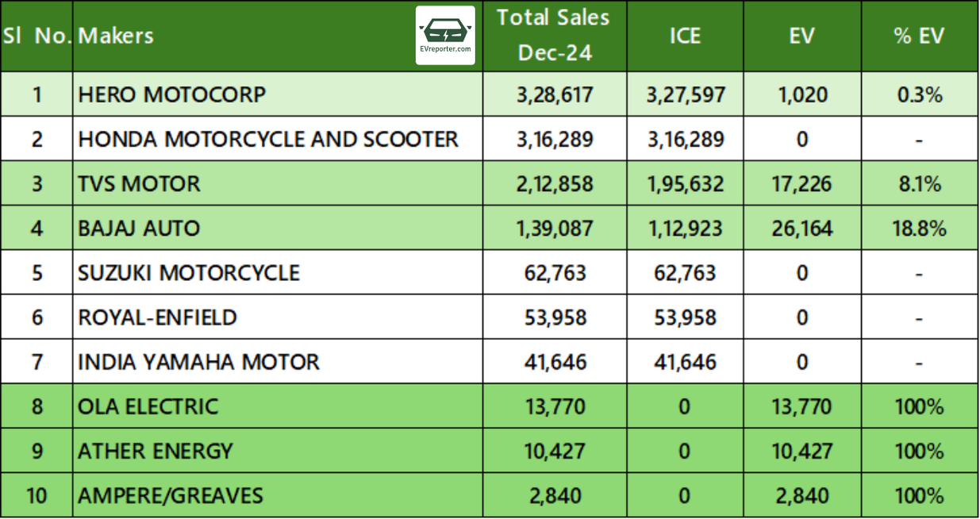This screenshot has height=519, width=980.
Task: Select Ather Energy's 100% EV share
Action: pos(919,451)
